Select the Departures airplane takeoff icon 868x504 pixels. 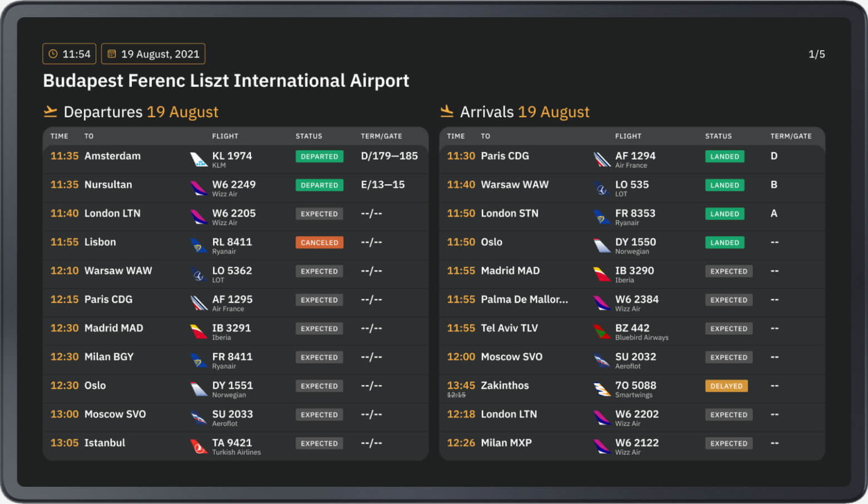point(50,111)
